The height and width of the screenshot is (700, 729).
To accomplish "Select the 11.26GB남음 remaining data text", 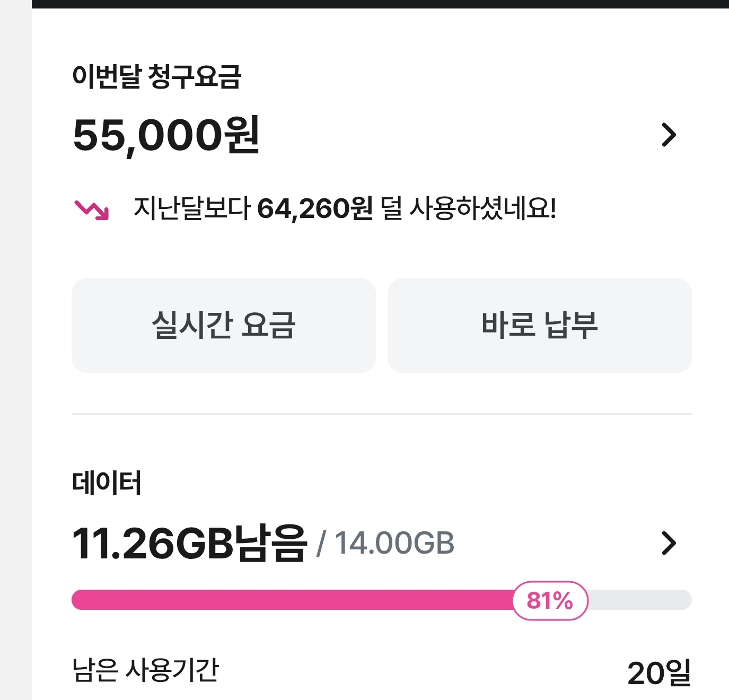I will (189, 543).
